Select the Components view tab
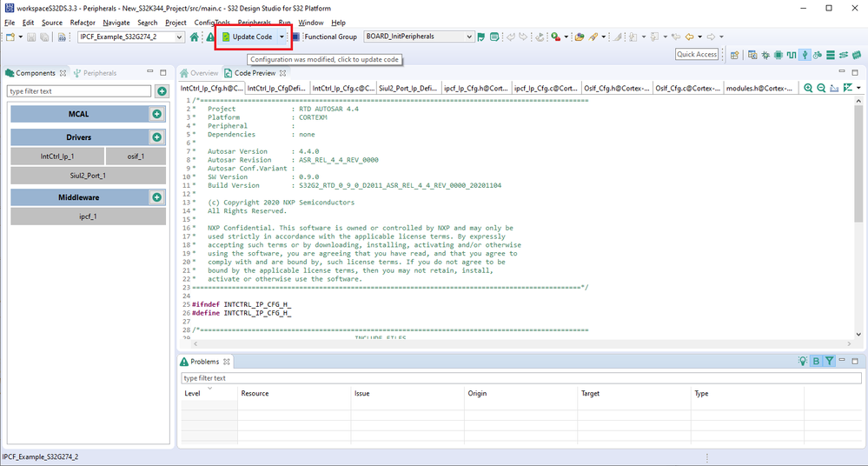 [x=36, y=73]
